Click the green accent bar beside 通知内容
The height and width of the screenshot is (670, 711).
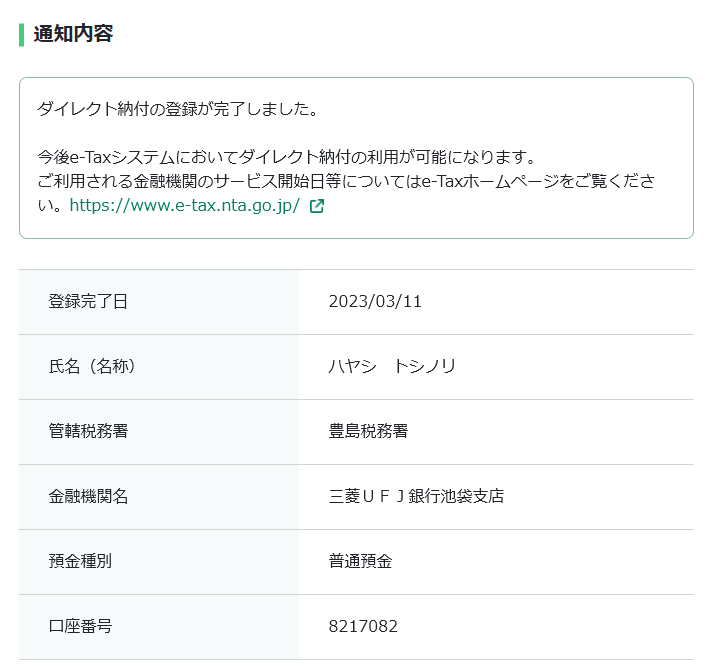(21, 34)
